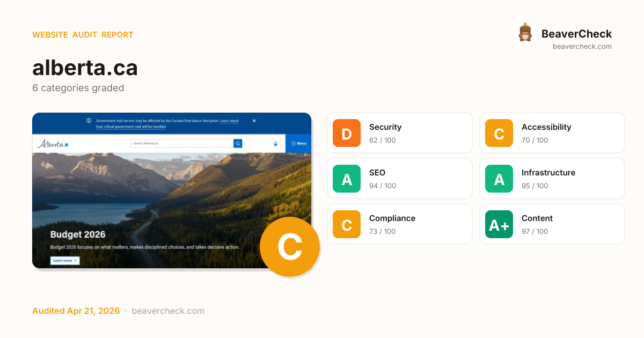Click the large overall grade C circle
Viewport: 644px width, 338px height.
point(290,247)
